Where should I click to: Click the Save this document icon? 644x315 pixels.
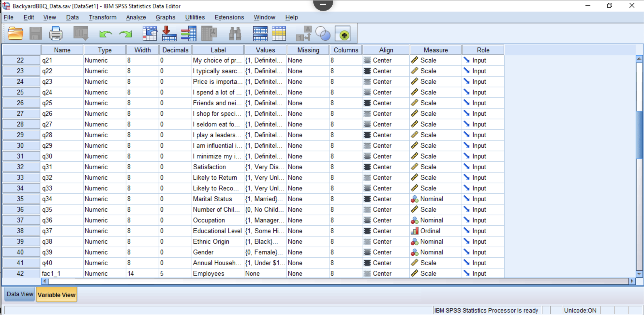36,33
